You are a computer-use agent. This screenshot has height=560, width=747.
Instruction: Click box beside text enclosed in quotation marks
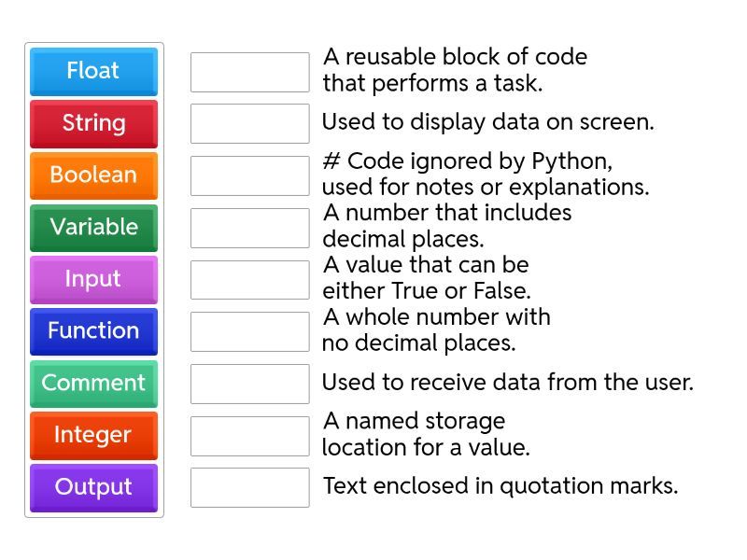(x=249, y=487)
